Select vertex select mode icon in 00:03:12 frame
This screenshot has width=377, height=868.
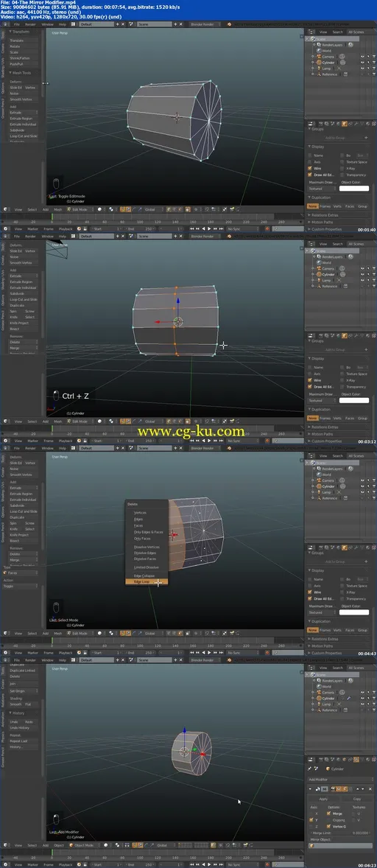[x=168, y=421]
